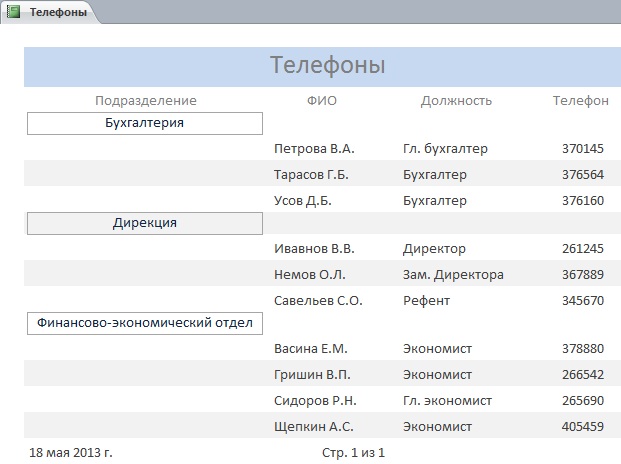621x464 pixels.
Task: Click the position Зам. Директора
Action: [x=453, y=275]
